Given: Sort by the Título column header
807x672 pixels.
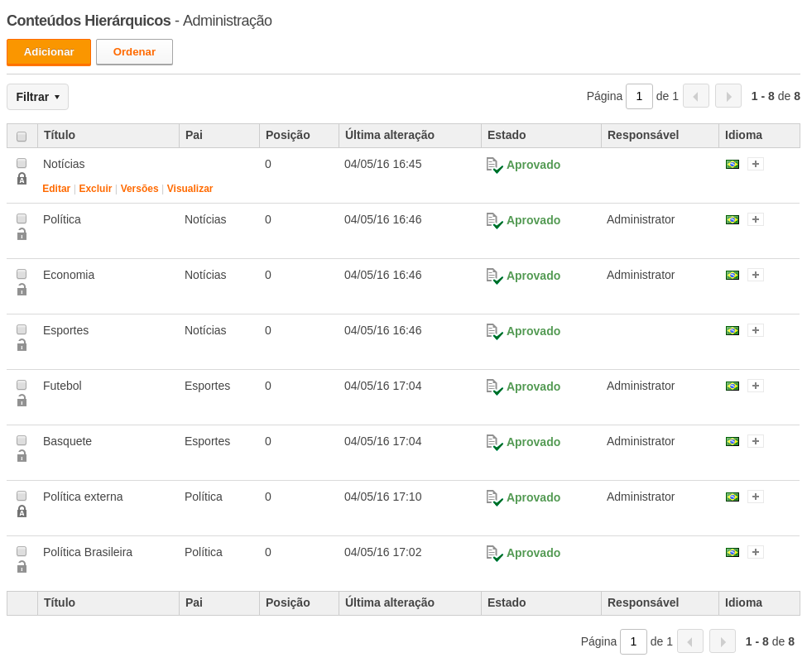Looking at the screenshot, I should [60, 135].
